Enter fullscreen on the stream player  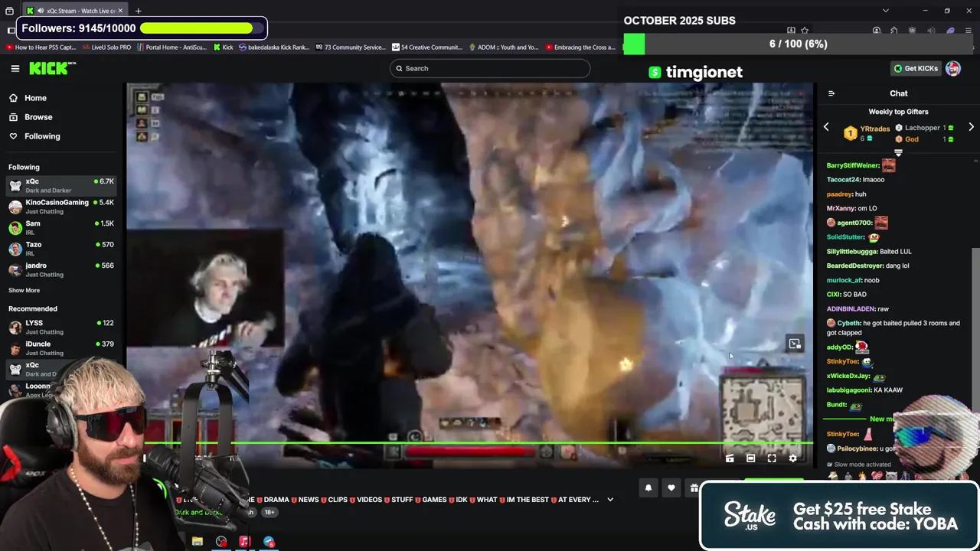pos(772,458)
